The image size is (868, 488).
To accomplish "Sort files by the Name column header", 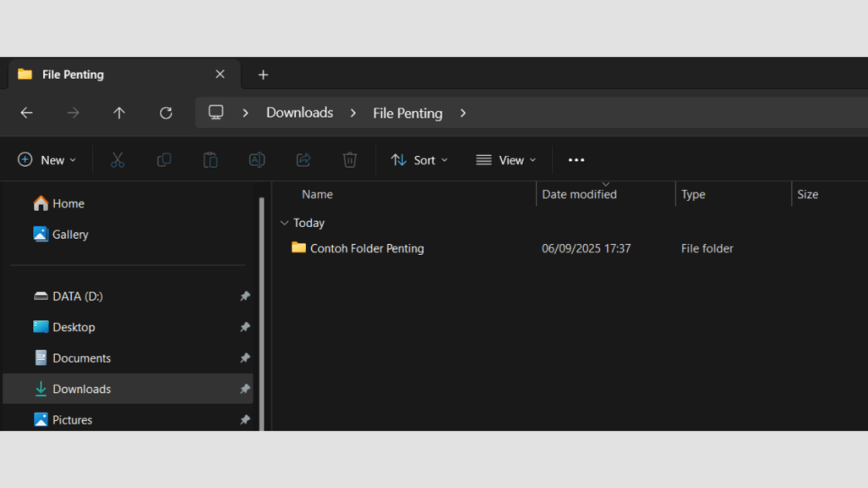I will pos(317,194).
